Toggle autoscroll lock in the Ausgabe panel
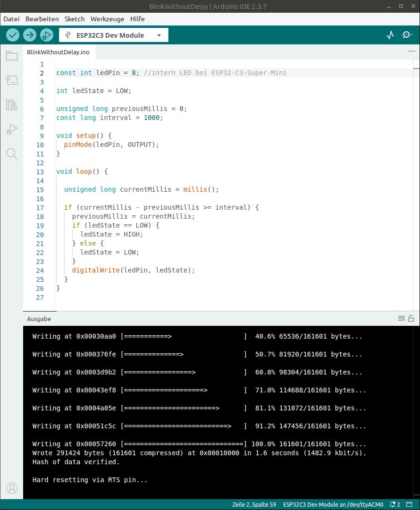The height and width of the screenshot is (510, 420). point(410,318)
